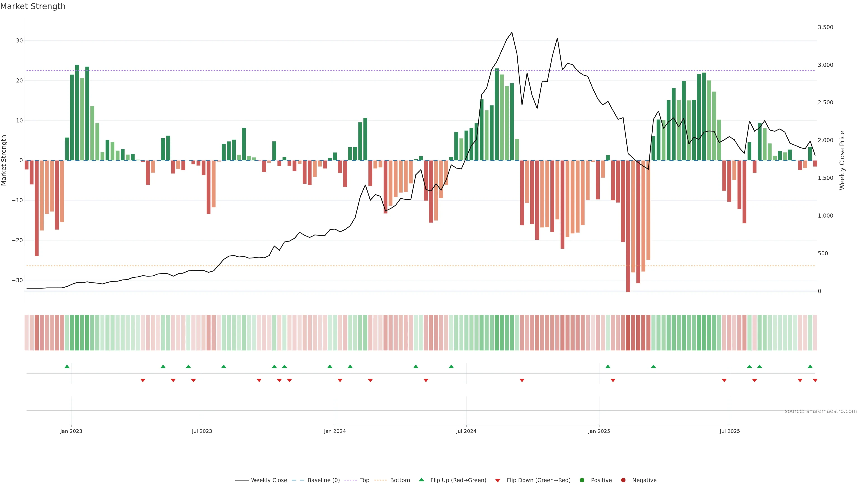Click the 3,500 price axis tick label
Screen dimensions: 868x488
tap(825, 27)
